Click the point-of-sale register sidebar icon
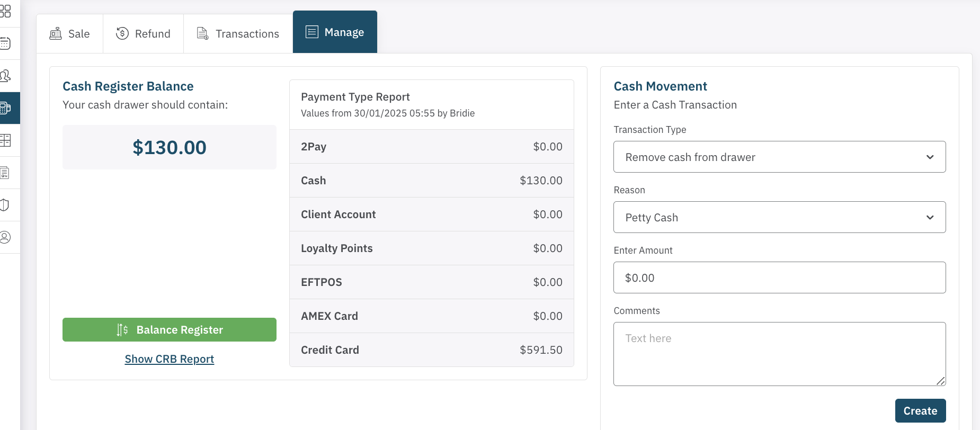 tap(5, 108)
